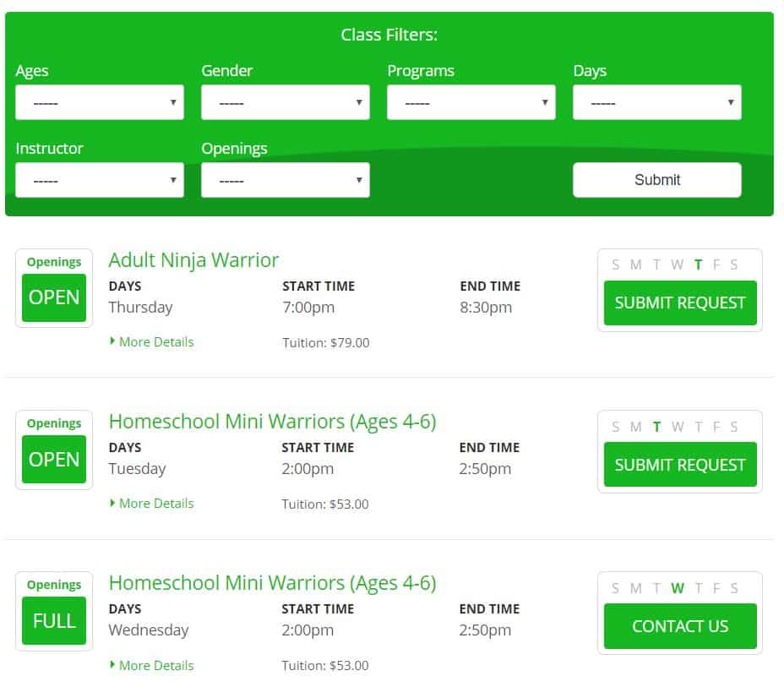Click the FULL badge for Wednesday class
The width and height of the screenshot is (784, 698).
pyautogui.click(x=54, y=620)
